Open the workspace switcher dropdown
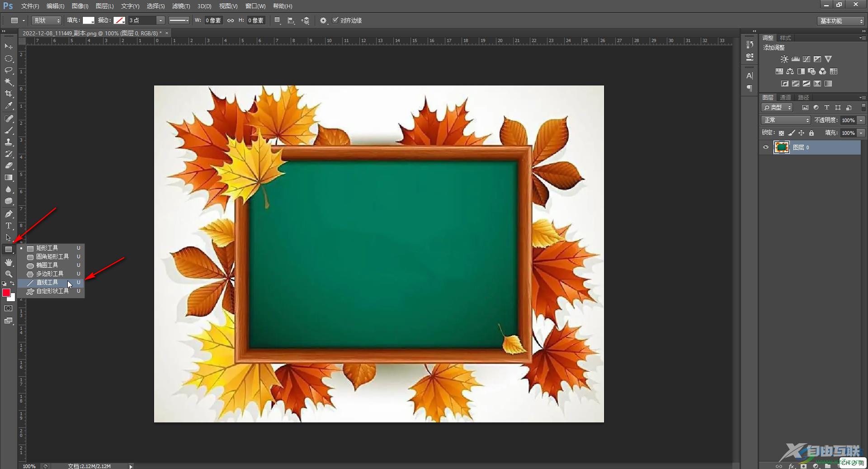Screen dimensions: 868x469 coord(841,21)
